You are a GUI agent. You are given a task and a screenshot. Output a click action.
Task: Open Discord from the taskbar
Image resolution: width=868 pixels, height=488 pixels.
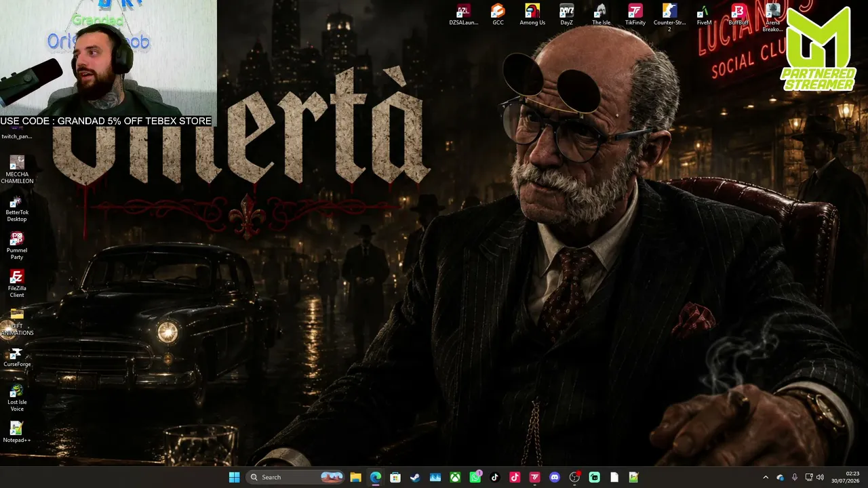pos(555,477)
